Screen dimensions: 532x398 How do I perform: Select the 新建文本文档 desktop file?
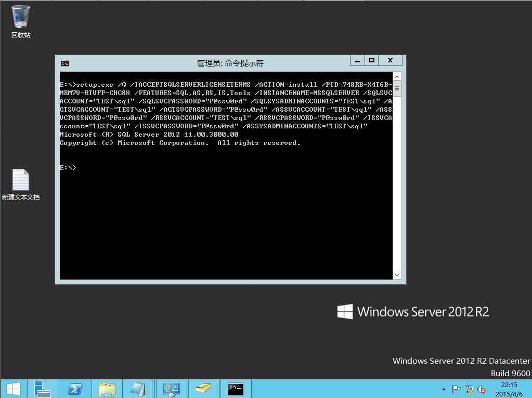tap(21, 185)
